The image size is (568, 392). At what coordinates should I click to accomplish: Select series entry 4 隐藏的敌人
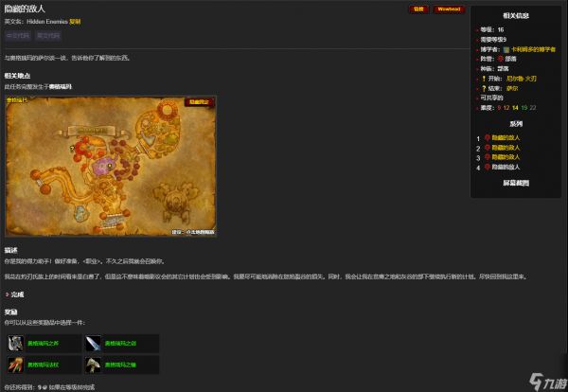tap(506, 167)
